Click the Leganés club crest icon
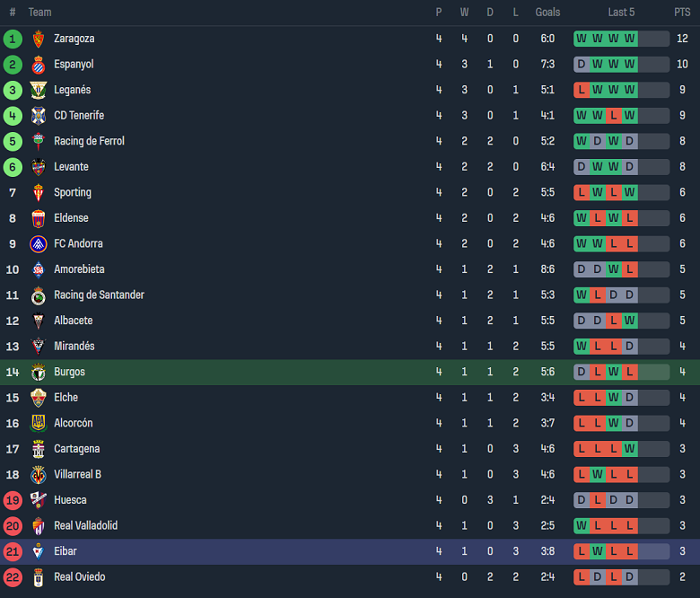This screenshot has width=700, height=598. 38,90
